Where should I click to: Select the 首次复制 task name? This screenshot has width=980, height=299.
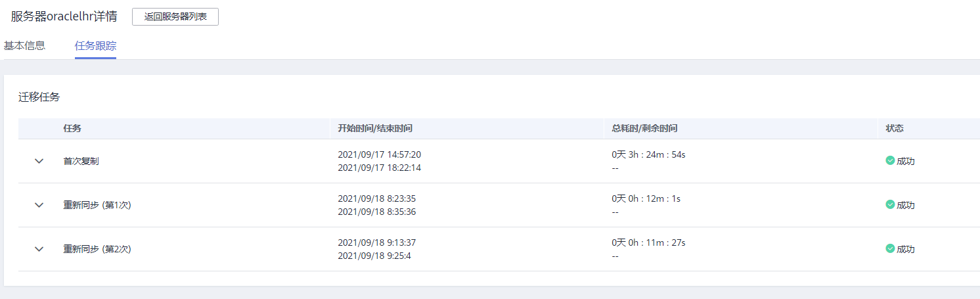[x=81, y=161]
